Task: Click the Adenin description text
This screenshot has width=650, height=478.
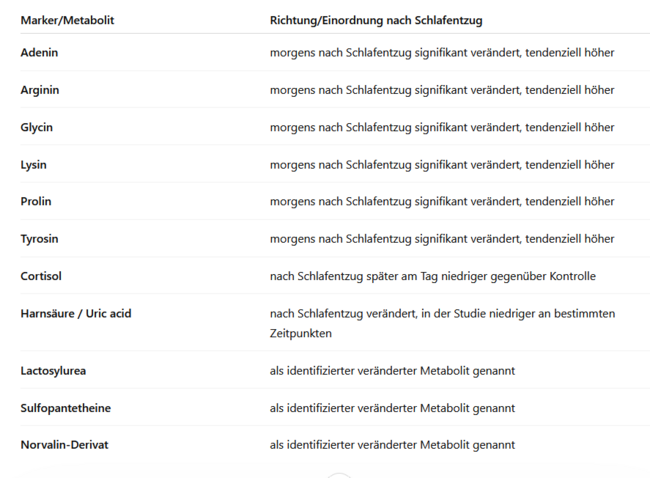Action: [442, 53]
